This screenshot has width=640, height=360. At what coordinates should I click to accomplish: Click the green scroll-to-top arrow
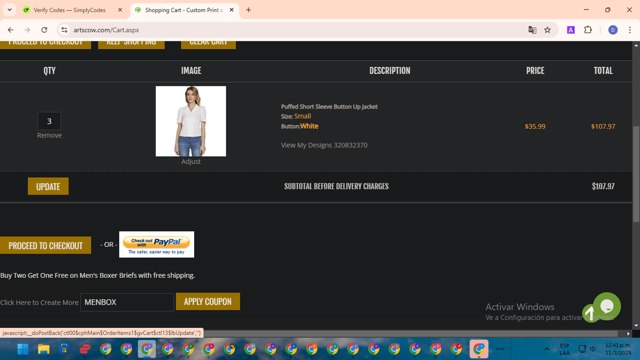(x=591, y=313)
